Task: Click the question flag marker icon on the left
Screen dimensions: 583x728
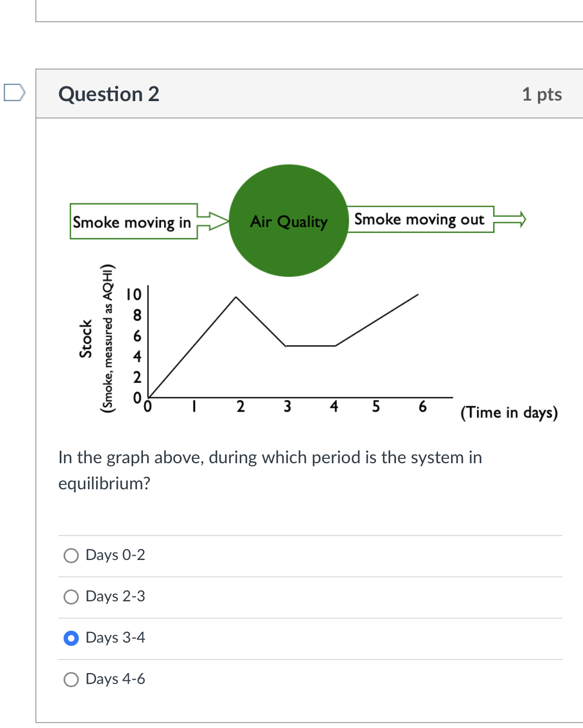Action: click(15, 92)
